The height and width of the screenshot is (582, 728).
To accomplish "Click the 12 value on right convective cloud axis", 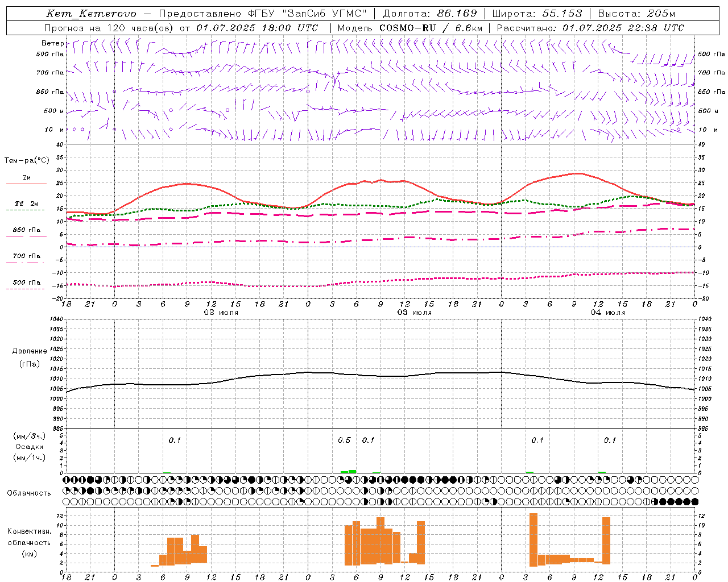I will coord(702,516).
